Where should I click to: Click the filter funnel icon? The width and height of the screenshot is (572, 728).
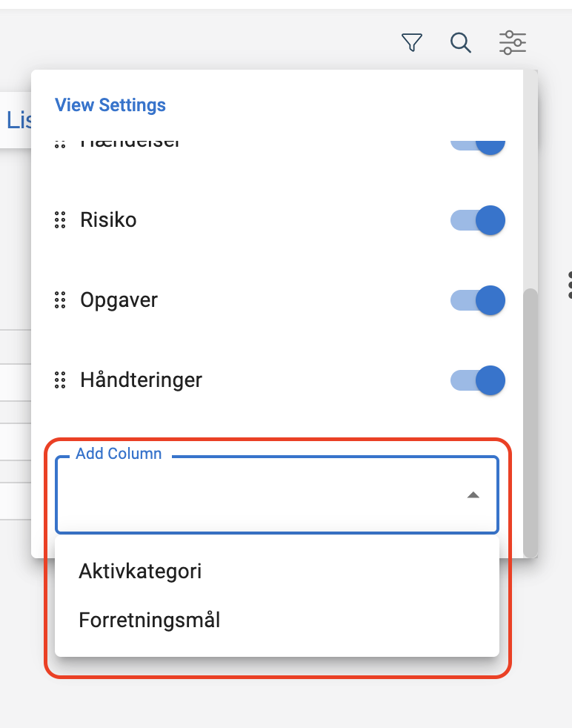(411, 43)
